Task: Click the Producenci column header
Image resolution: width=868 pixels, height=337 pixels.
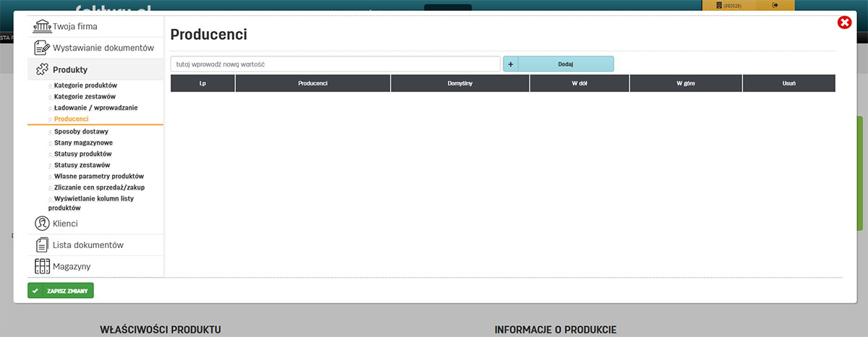Action: click(x=312, y=84)
